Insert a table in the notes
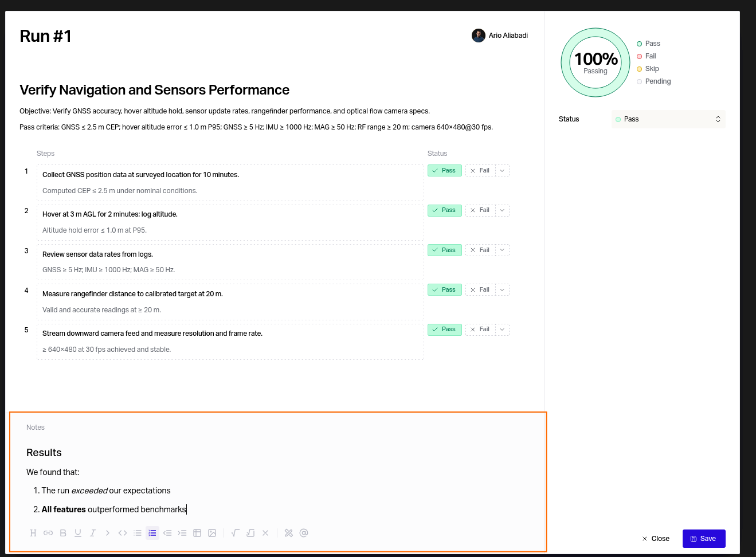The width and height of the screenshot is (756, 557). [197, 533]
